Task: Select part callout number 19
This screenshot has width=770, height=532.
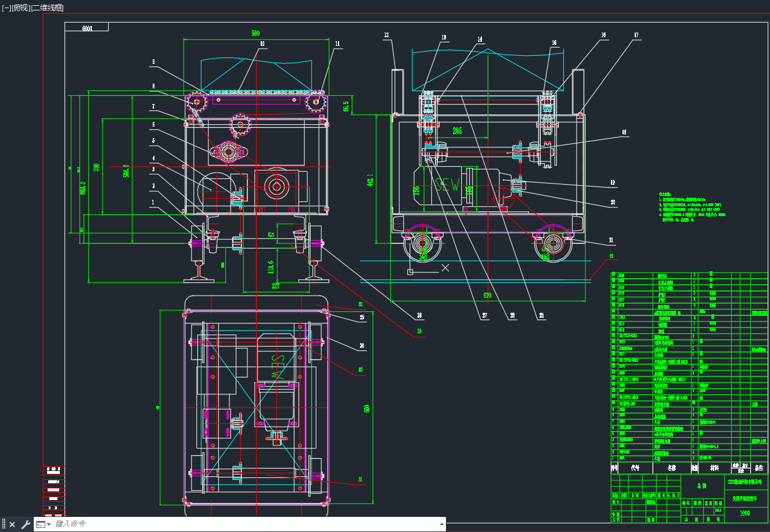Action: (613, 182)
